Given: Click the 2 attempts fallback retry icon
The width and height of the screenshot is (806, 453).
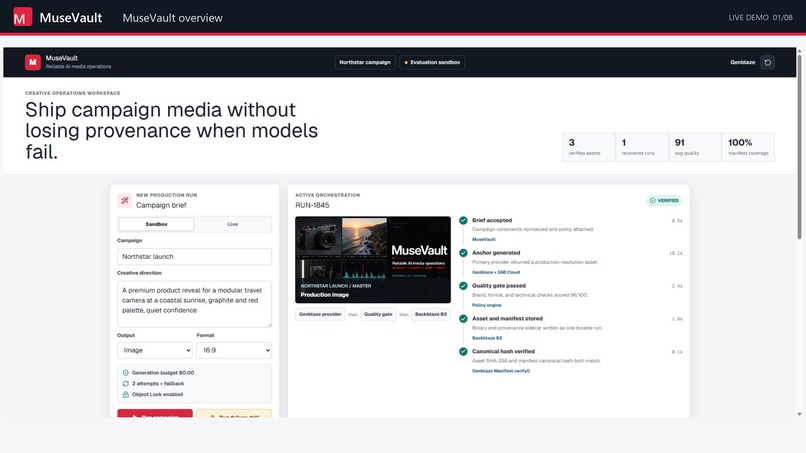Looking at the screenshot, I should 125,384.
